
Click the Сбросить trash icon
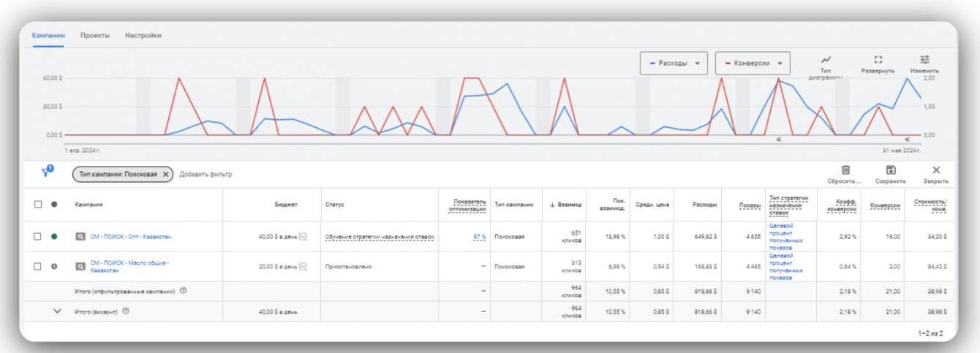[x=845, y=170]
